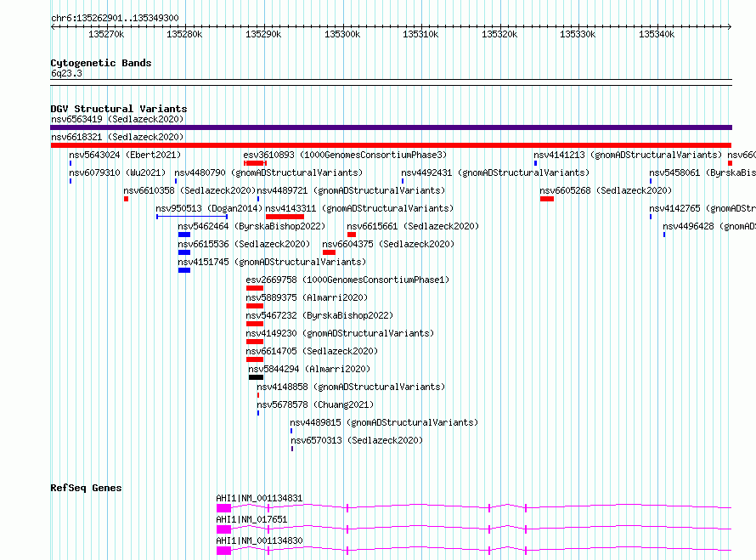Open nsv6604375 (Sedlazeck2020) label

pyautogui.click(x=388, y=244)
